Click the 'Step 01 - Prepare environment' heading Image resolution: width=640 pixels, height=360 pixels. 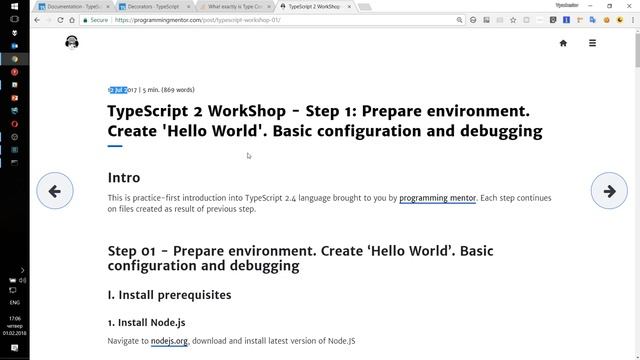300,258
